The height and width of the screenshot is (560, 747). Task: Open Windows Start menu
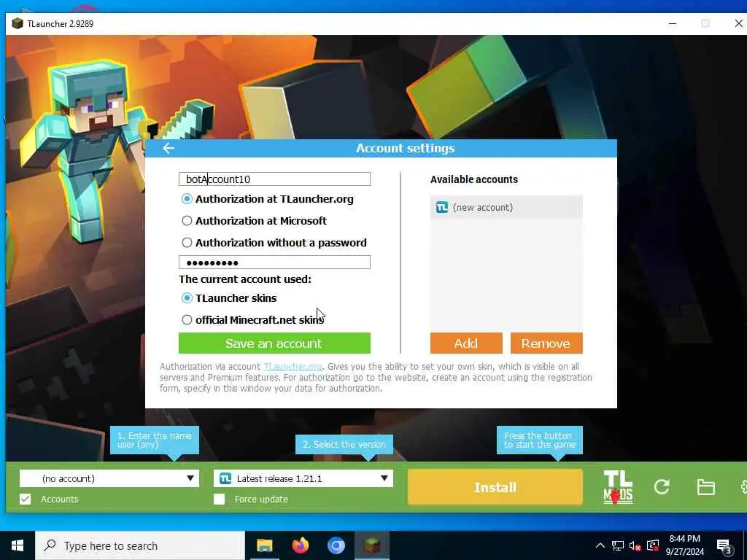(x=18, y=545)
